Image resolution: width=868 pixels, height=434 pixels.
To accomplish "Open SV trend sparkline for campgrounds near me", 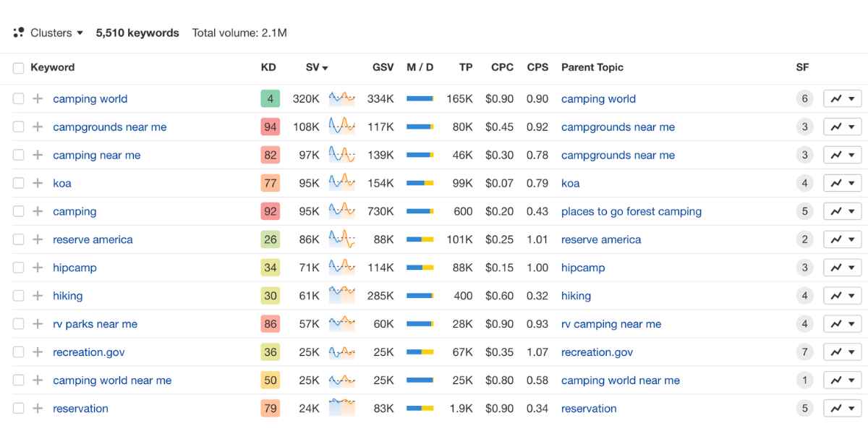I will pyautogui.click(x=342, y=127).
